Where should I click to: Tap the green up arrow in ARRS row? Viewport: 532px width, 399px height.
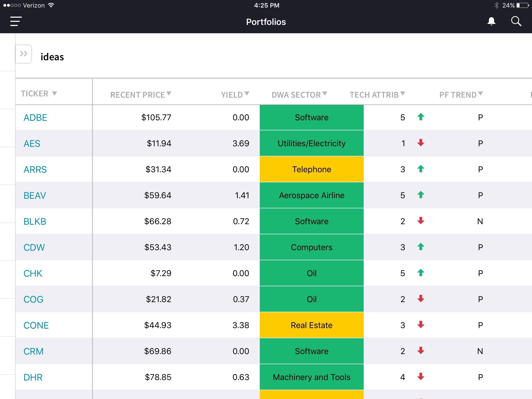click(421, 169)
